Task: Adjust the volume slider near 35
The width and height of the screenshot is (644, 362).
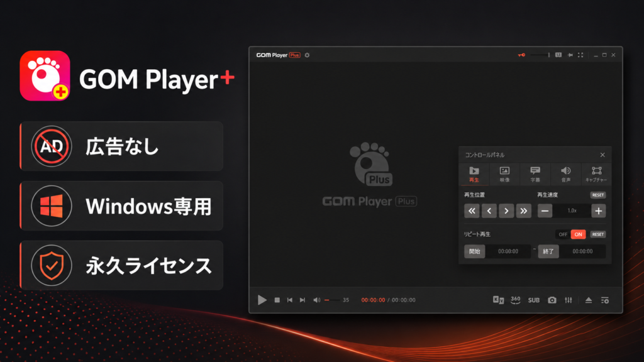Action: click(332, 300)
